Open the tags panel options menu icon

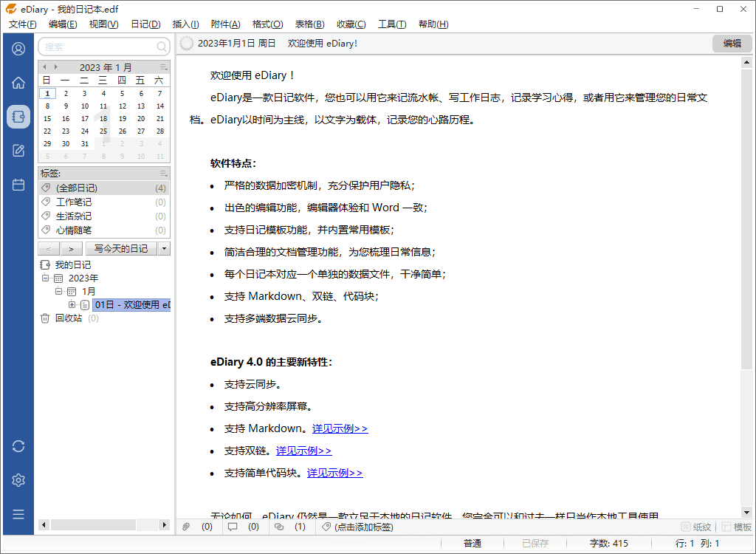[x=164, y=174]
